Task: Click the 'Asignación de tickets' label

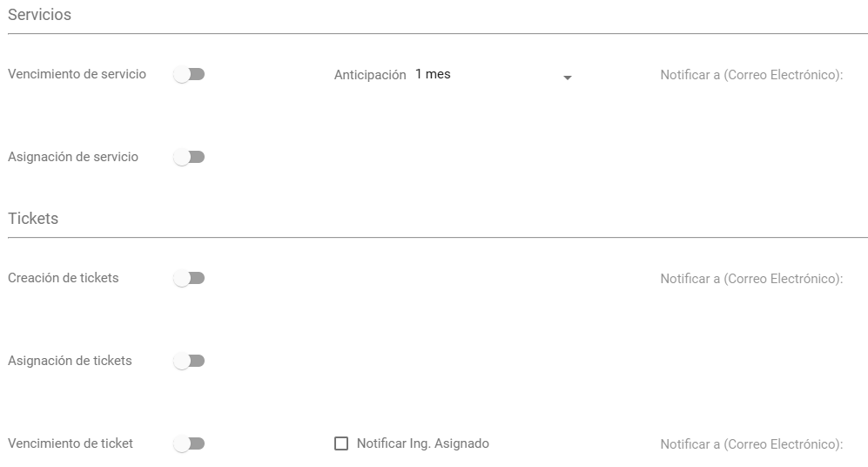Action: [70, 360]
